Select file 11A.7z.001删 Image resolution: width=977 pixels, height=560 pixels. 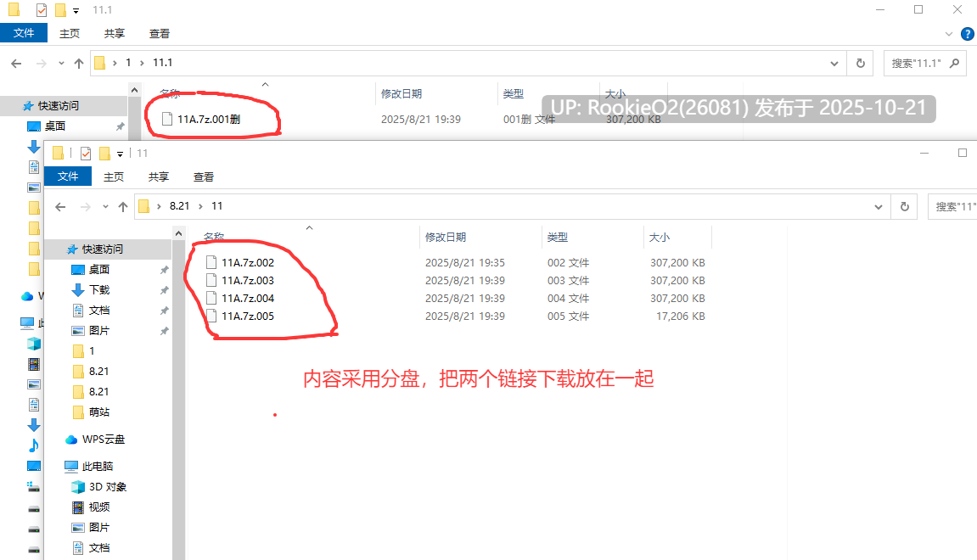click(209, 119)
